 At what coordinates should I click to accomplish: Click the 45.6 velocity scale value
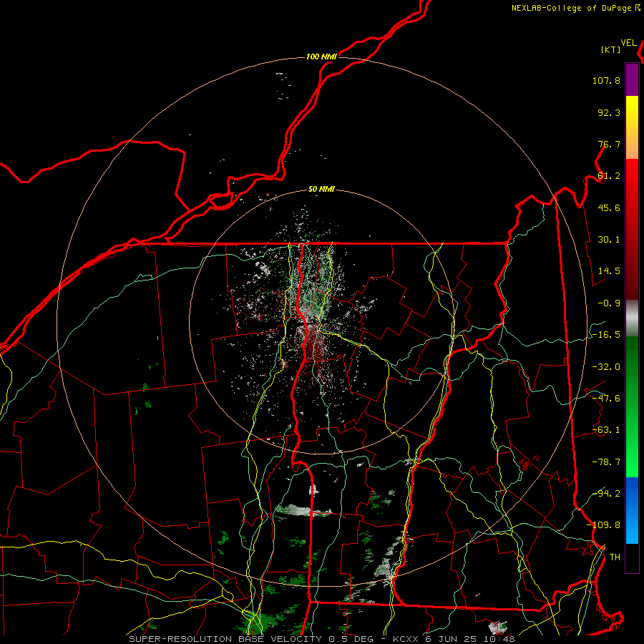(x=609, y=208)
